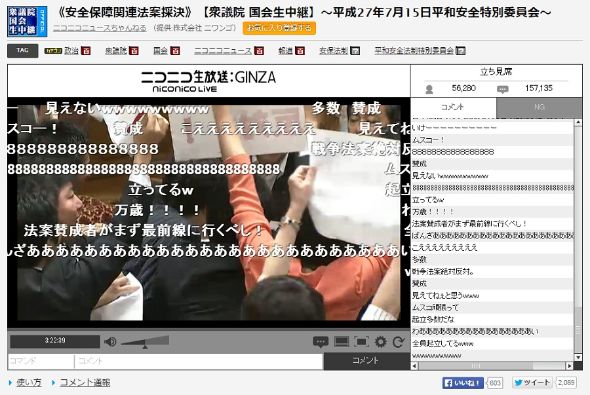Switch player to wide screen mode icon
Viewport: 590px width, 395px height.
coord(341,342)
